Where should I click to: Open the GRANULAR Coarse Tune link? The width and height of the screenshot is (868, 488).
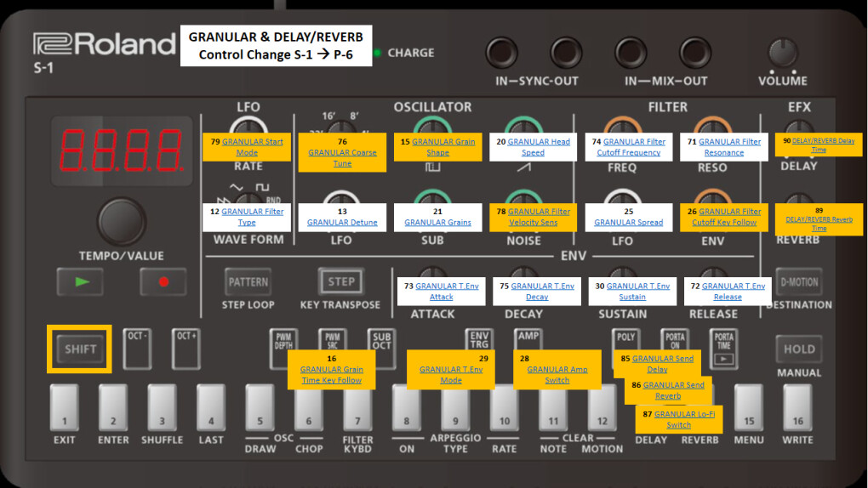[x=342, y=157]
